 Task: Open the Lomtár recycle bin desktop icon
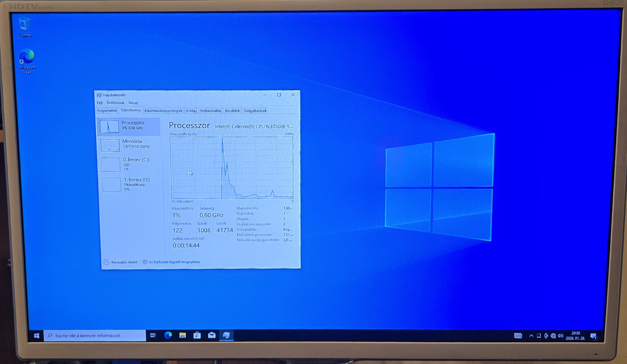tap(25, 27)
